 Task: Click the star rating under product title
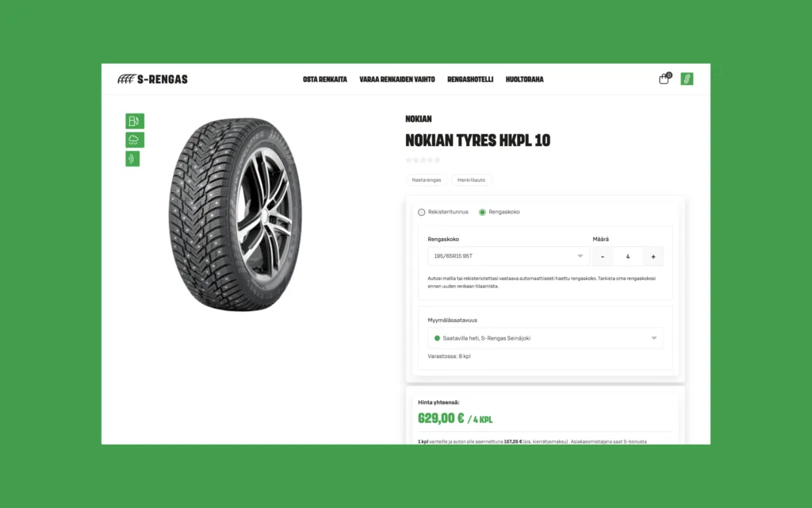(423, 160)
